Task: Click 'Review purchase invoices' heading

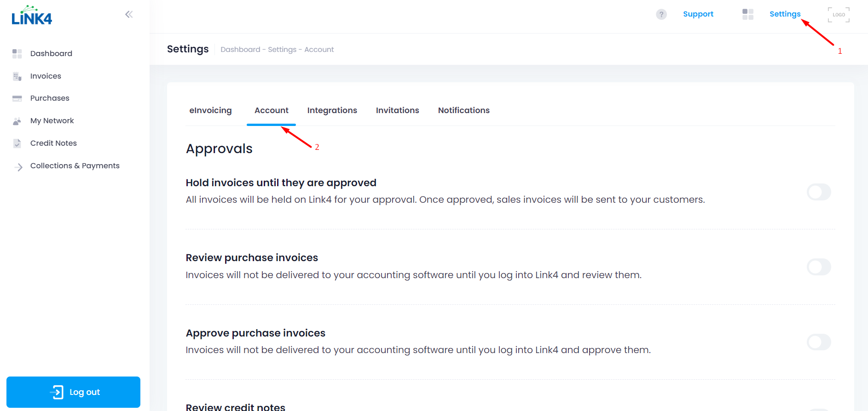Action: (252, 257)
